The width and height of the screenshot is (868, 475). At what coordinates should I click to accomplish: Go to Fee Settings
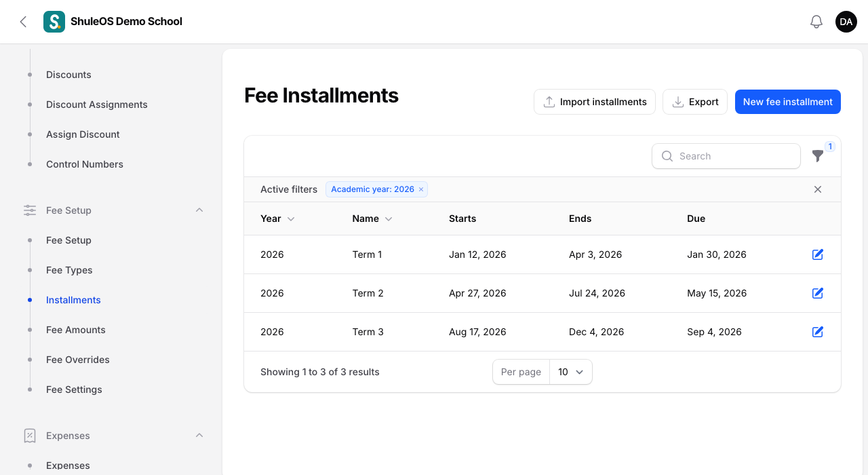74,389
